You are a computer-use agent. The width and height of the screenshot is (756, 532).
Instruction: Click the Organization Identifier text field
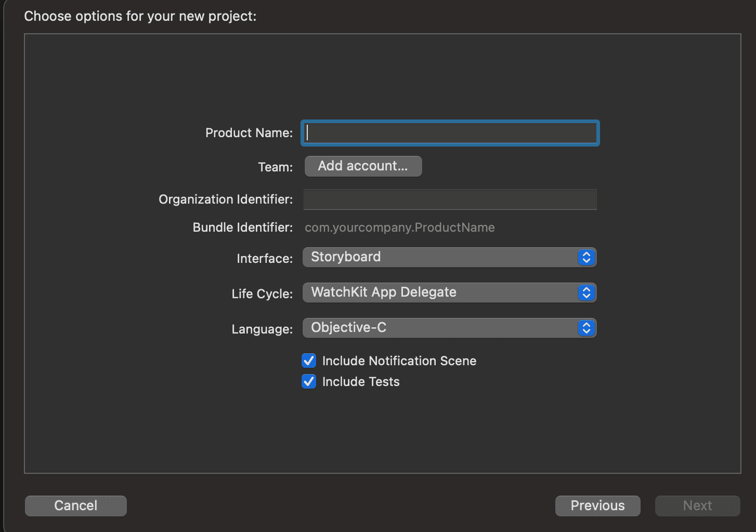tap(450, 199)
